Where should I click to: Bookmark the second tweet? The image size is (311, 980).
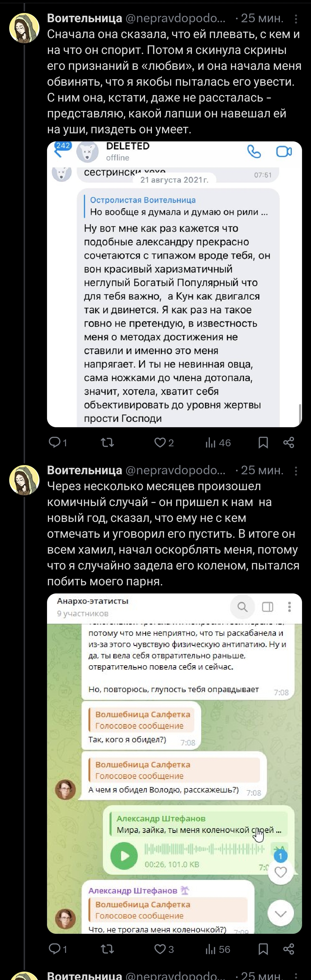click(263, 949)
